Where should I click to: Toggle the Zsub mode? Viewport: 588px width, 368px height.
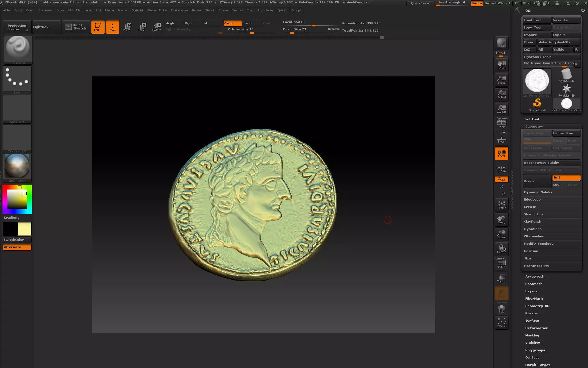247,23
